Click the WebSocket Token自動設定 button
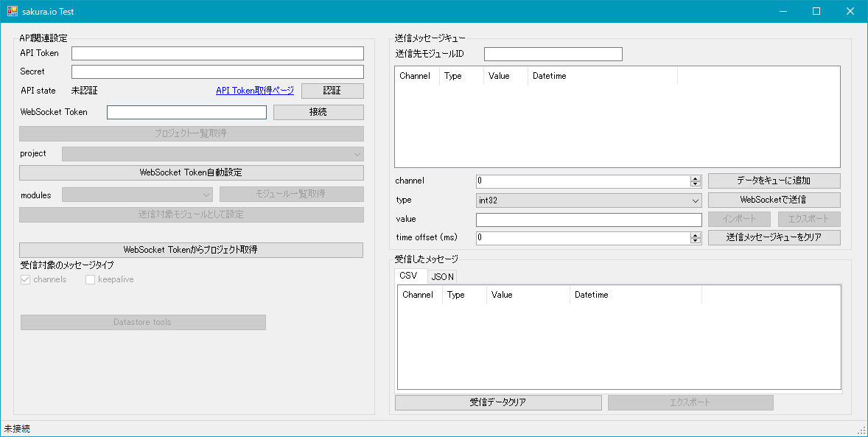The height and width of the screenshot is (437, 868). (x=191, y=172)
